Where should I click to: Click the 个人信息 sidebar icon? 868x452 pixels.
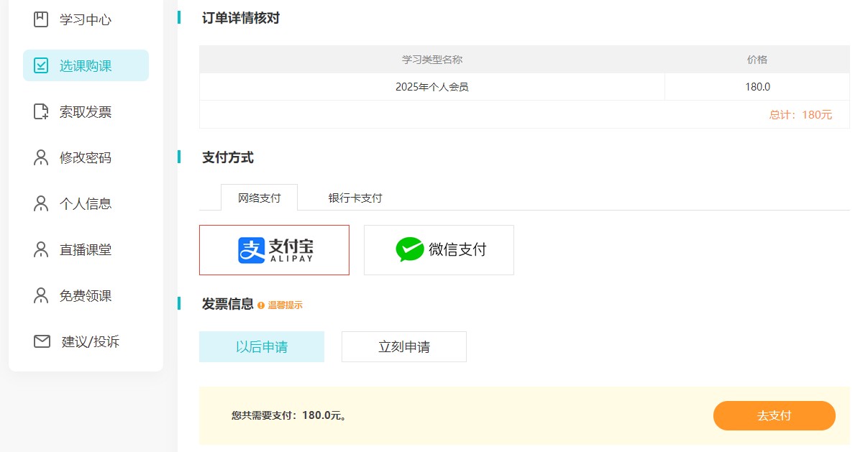41,203
